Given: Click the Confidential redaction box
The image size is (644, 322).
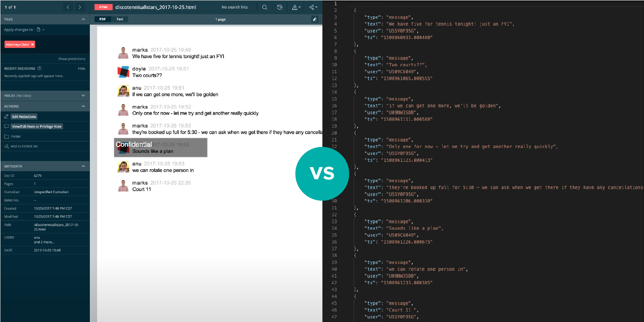Looking at the screenshot, I should 161,148.
